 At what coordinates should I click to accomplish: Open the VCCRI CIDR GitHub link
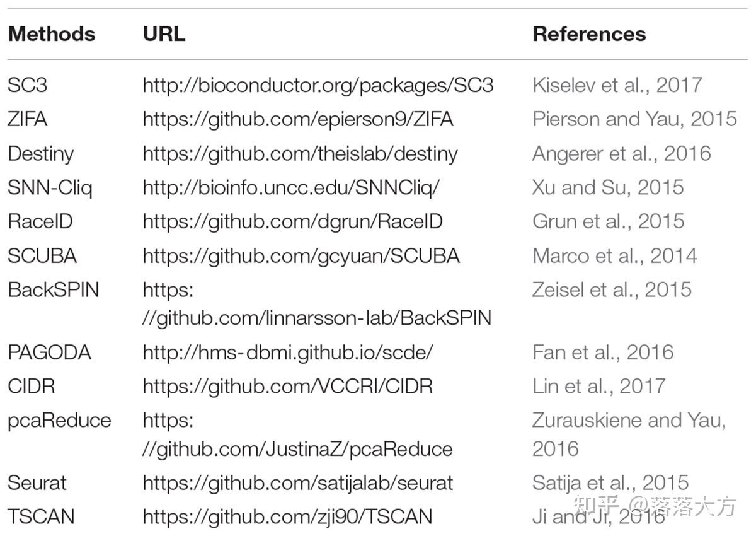pyautogui.click(x=288, y=386)
